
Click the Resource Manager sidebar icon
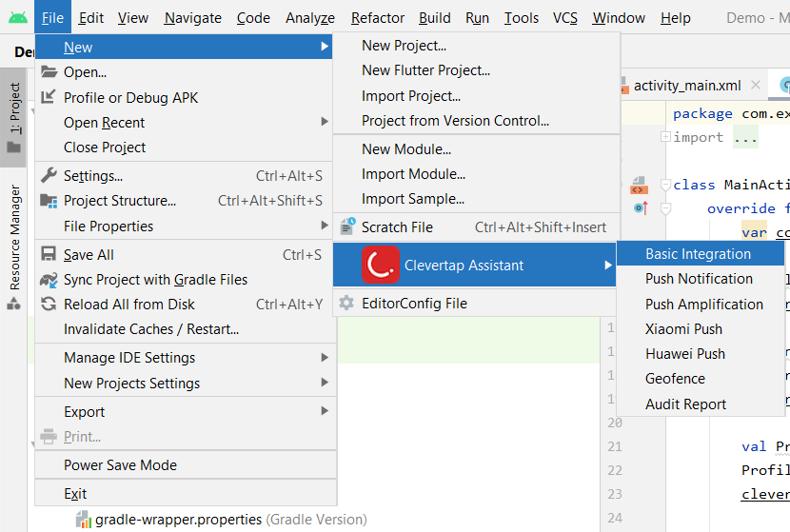[13, 304]
